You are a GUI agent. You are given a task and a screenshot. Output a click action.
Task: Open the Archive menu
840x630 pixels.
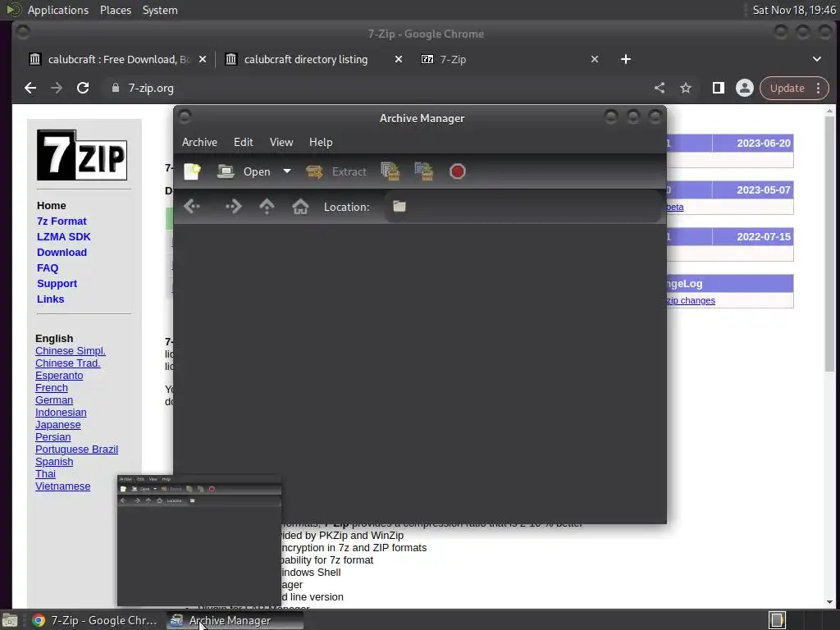coord(199,142)
